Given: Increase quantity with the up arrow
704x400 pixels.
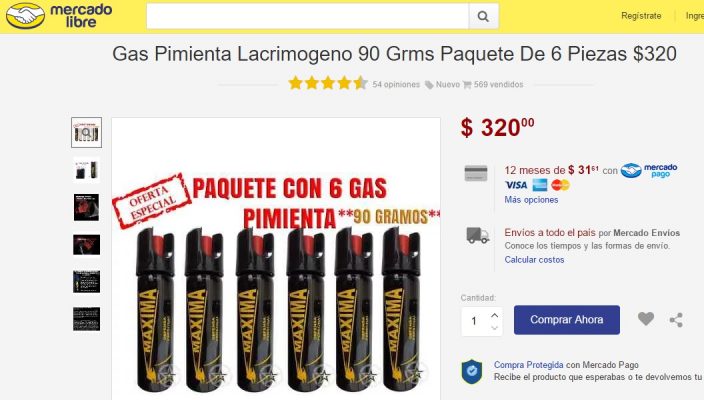Looking at the screenshot, I should pyautogui.click(x=494, y=315).
